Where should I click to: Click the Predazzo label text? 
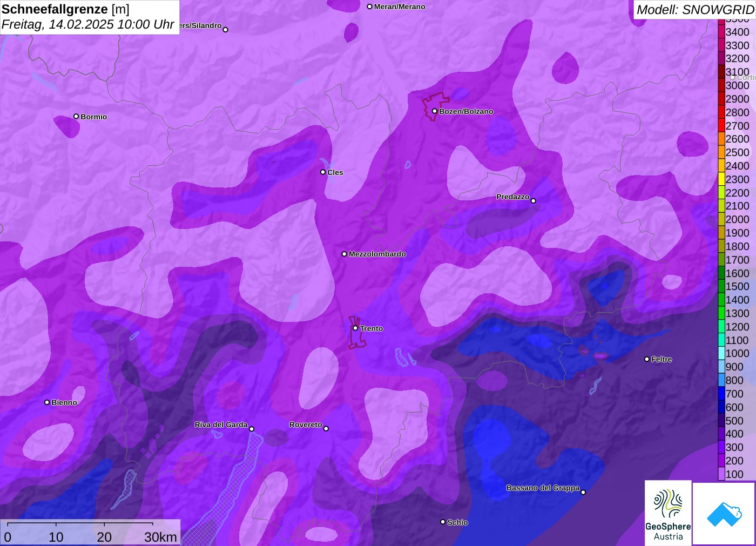point(513,197)
